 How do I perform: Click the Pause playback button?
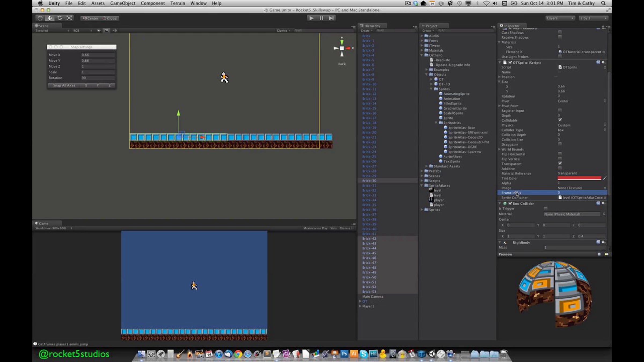point(321,18)
